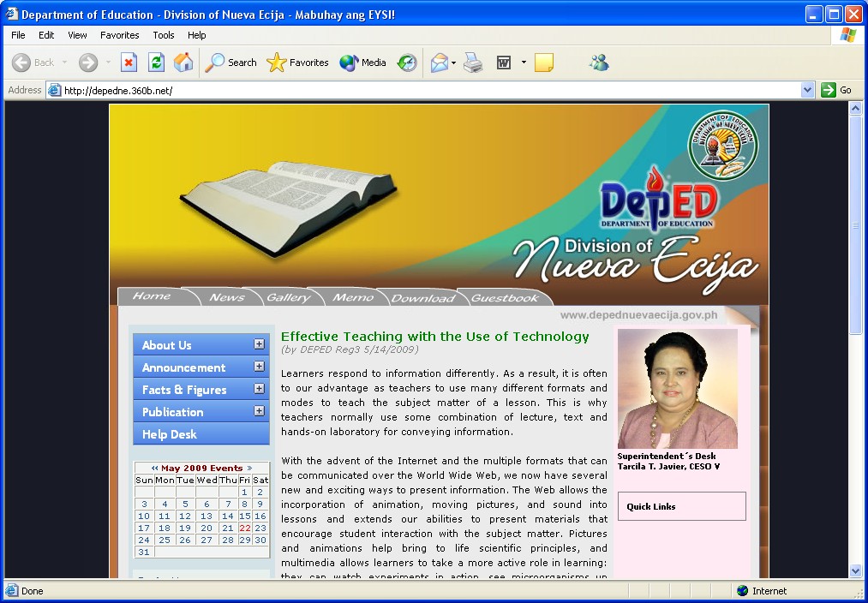The height and width of the screenshot is (603, 868).
Task: Open the Search pane
Action: tap(230, 63)
